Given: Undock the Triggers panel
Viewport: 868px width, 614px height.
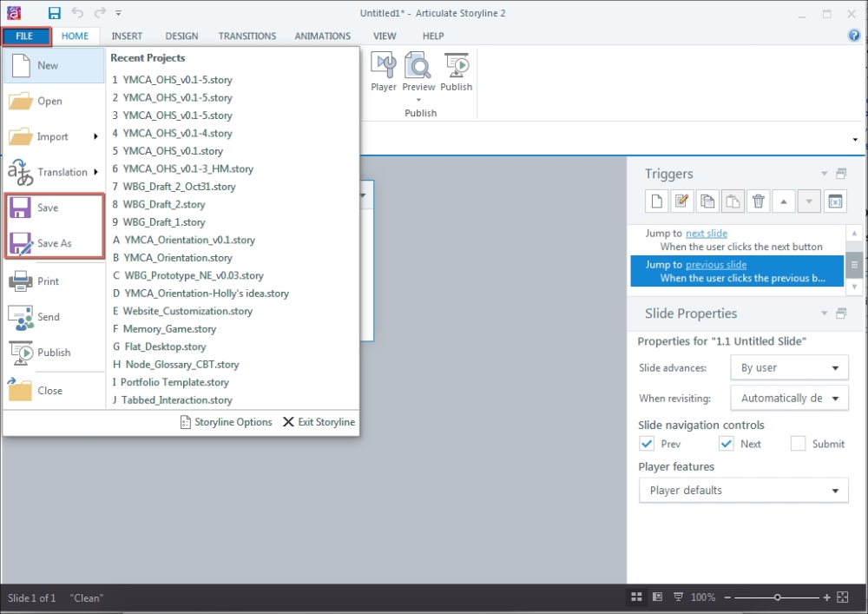Looking at the screenshot, I should [x=841, y=174].
